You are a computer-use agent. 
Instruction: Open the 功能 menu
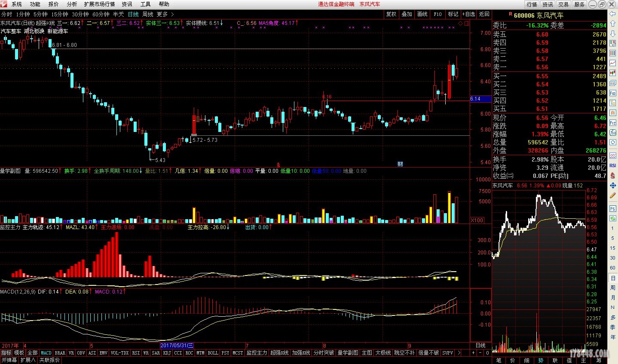click(x=35, y=4)
